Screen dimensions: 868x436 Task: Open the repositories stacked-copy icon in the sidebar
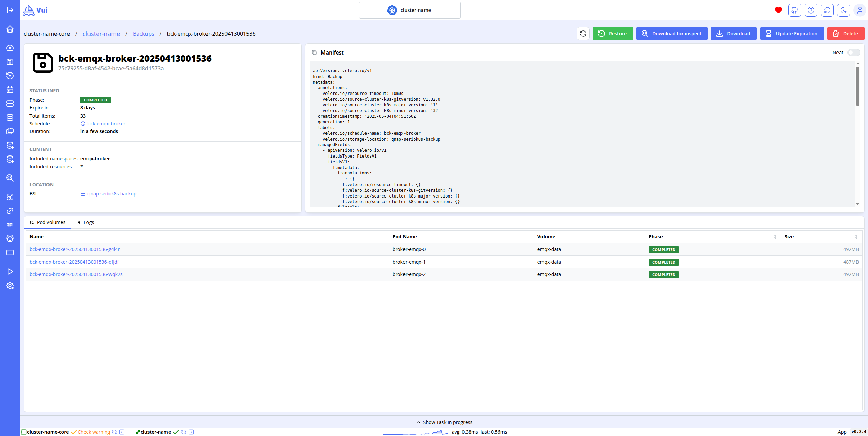tap(10, 131)
